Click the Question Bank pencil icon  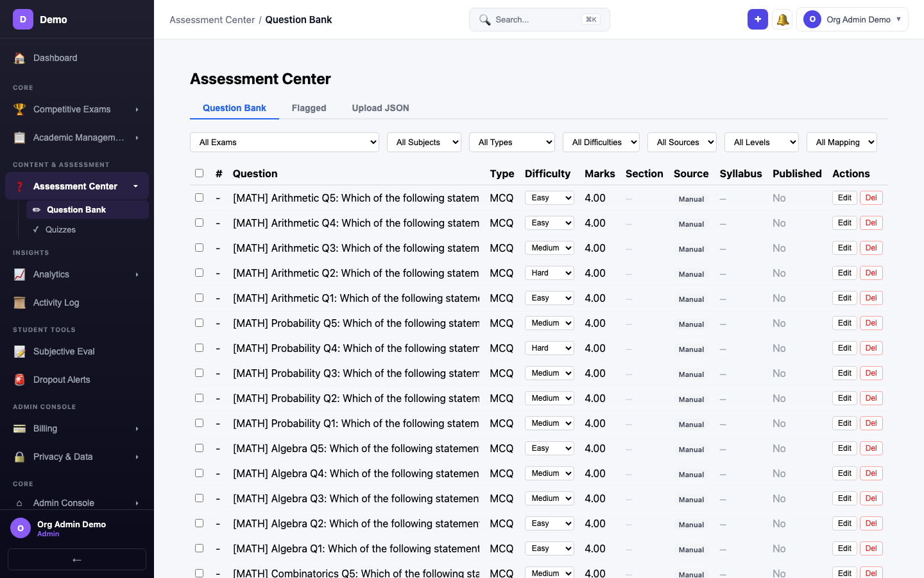coord(37,209)
